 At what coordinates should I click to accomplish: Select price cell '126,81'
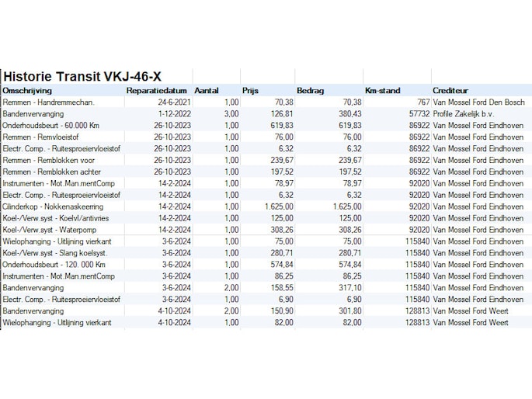point(282,113)
